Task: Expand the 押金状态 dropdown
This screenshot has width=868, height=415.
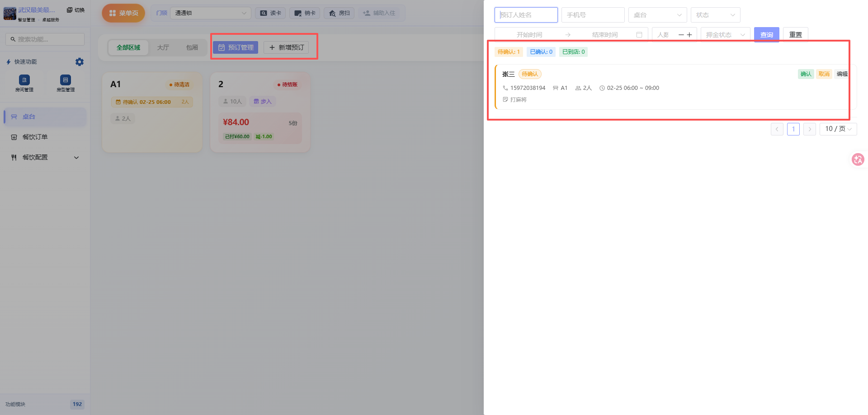Action: 725,35
